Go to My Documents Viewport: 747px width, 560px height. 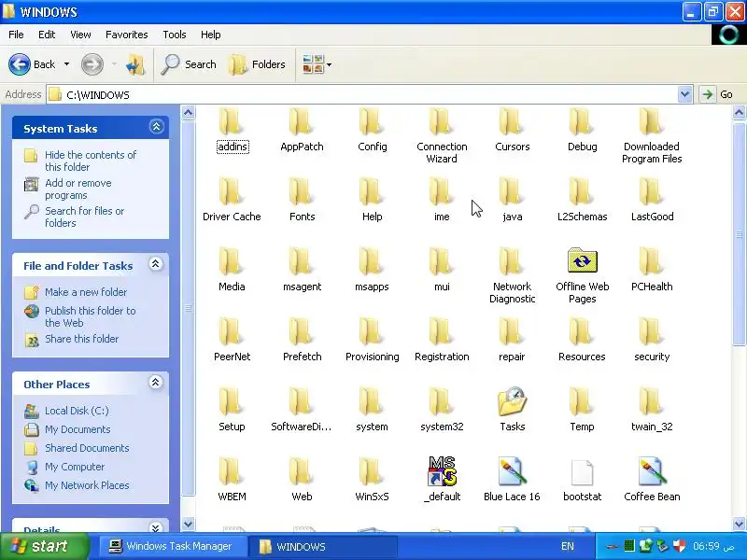coord(78,429)
